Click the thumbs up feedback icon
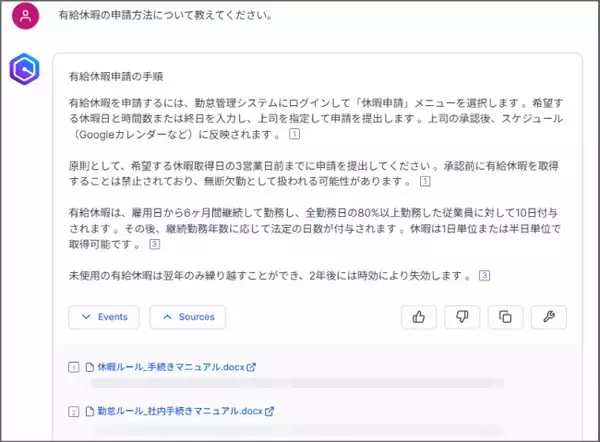600x442 pixels. [x=419, y=317]
